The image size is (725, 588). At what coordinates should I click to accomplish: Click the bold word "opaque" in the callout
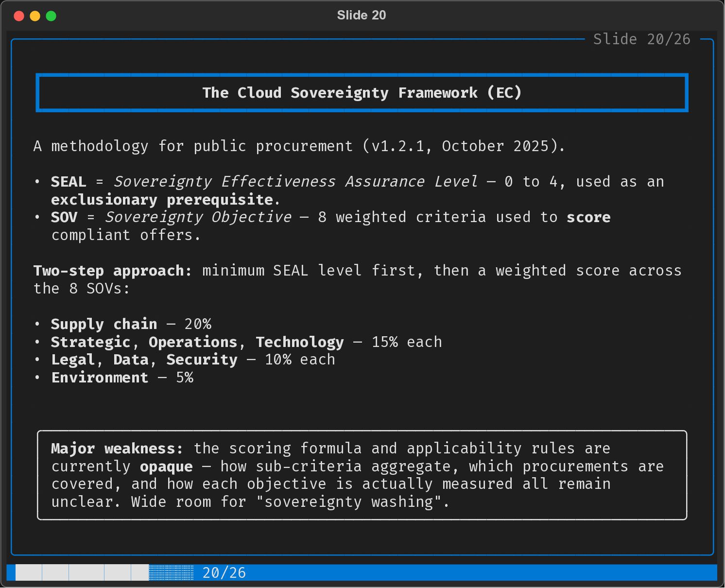(166, 467)
